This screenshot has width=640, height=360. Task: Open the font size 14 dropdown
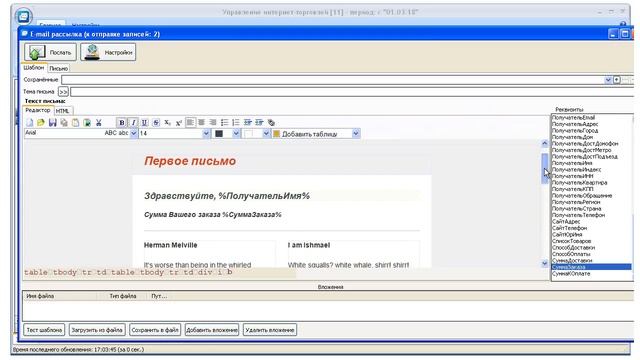coord(206,133)
